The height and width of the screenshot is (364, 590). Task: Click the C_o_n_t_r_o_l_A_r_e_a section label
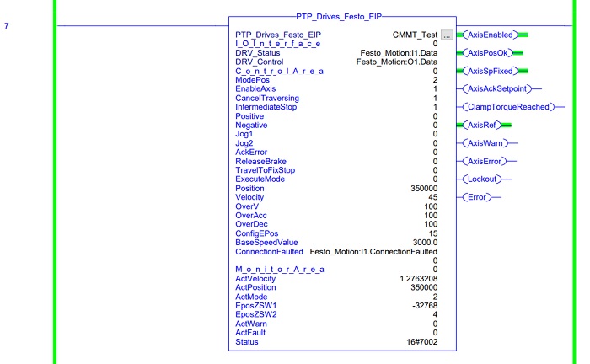280,71
